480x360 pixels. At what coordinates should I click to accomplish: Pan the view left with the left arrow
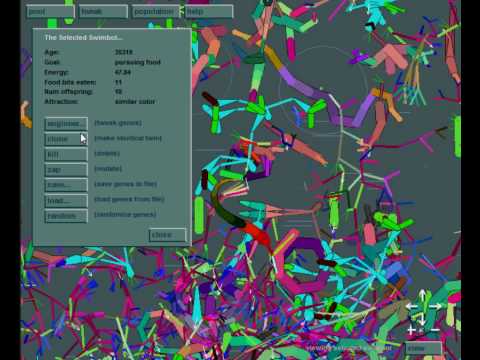pos(412,306)
